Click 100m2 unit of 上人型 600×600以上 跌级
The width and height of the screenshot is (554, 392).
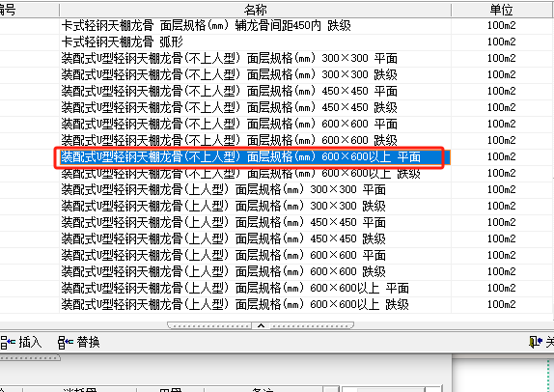pyautogui.click(x=501, y=304)
